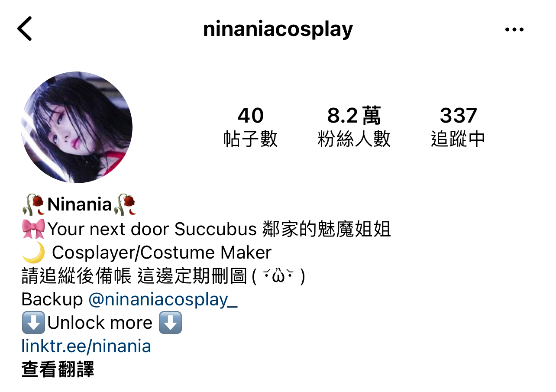The height and width of the screenshot is (392, 556).
Task: Tap the right rose emoji after Ninania
Action: pos(125,204)
